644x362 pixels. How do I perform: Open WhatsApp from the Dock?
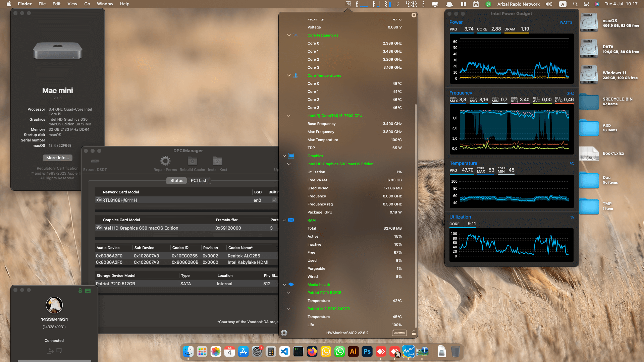click(x=339, y=352)
